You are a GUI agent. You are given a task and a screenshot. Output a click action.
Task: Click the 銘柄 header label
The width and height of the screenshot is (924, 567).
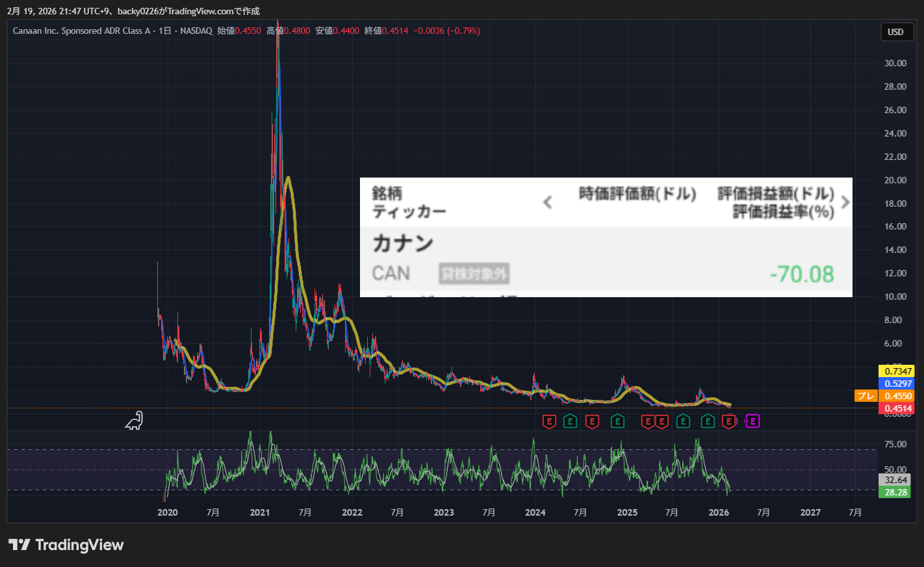coord(387,194)
